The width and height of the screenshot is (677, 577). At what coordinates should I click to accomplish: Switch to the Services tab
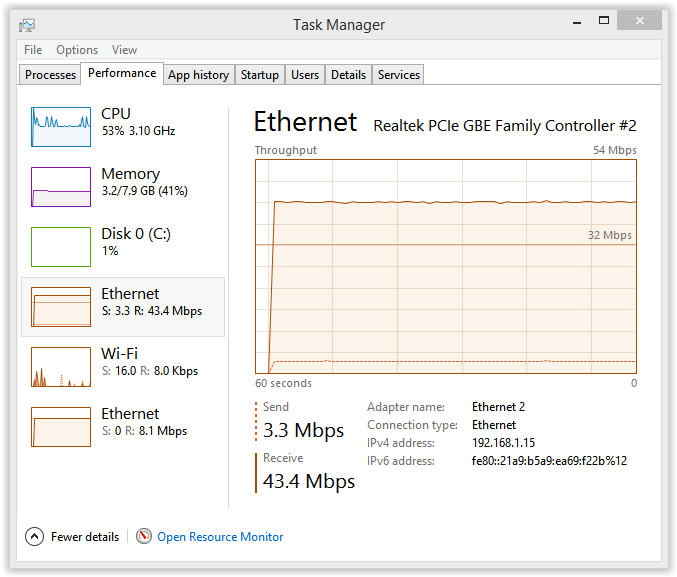[x=399, y=75]
